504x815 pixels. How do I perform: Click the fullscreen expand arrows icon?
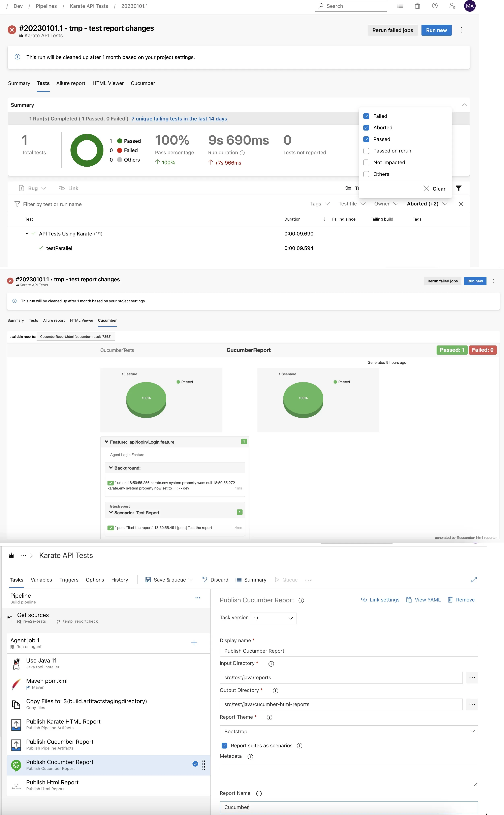pos(474,580)
